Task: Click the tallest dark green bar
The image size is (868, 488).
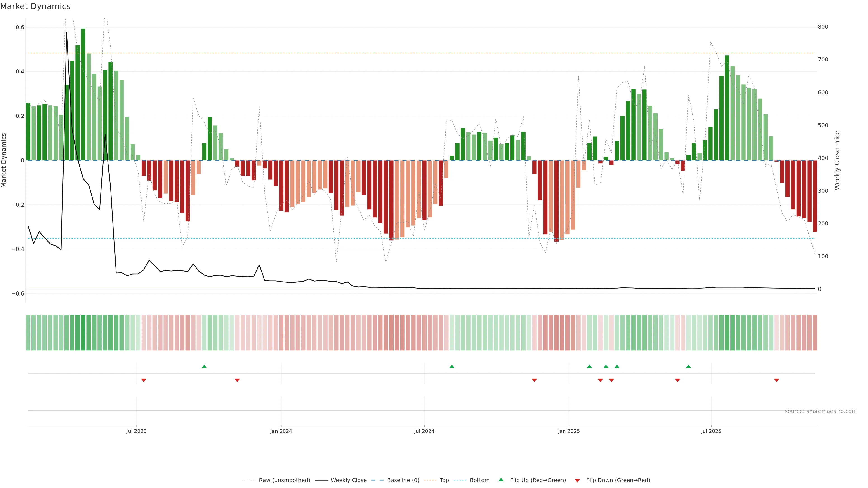Action: [x=83, y=94]
